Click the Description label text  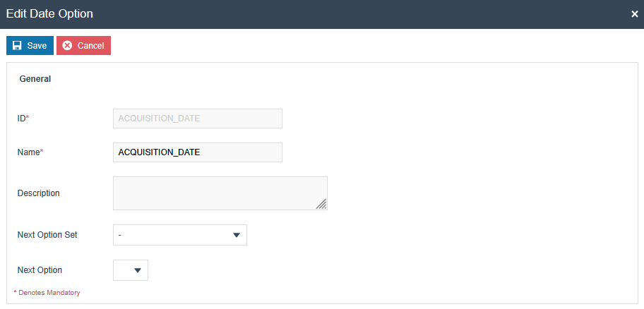click(38, 193)
